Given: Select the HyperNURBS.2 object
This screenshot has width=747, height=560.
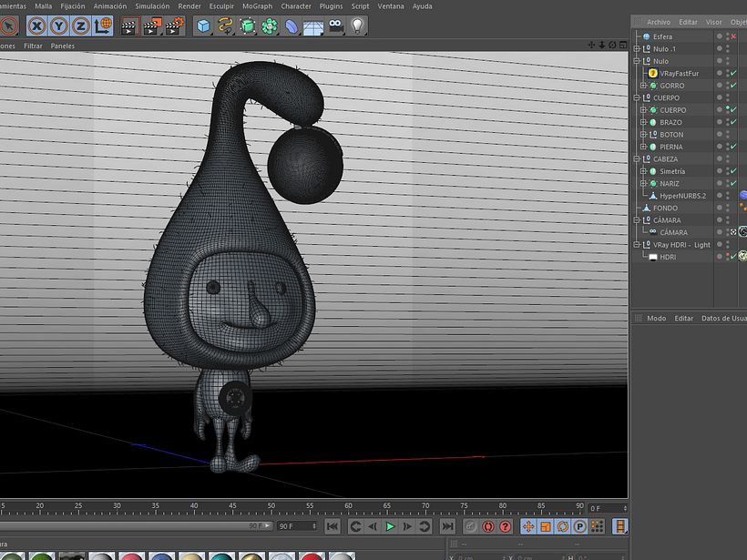Looking at the screenshot, I should (x=682, y=196).
